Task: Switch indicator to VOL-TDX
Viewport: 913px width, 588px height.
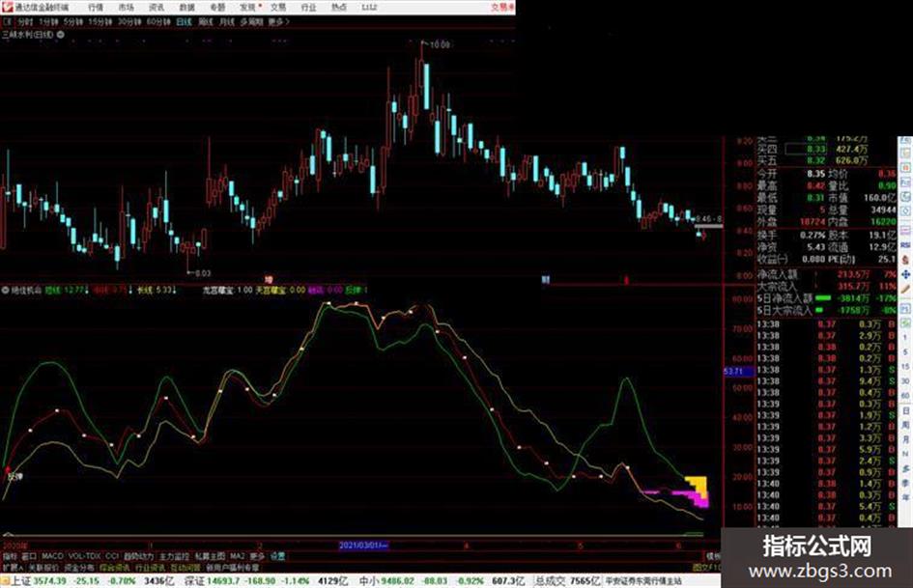Action: (84, 556)
